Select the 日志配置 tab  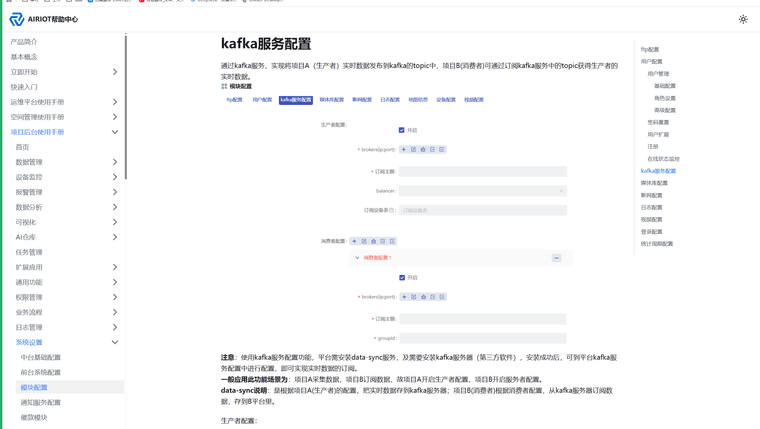coord(390,100)
